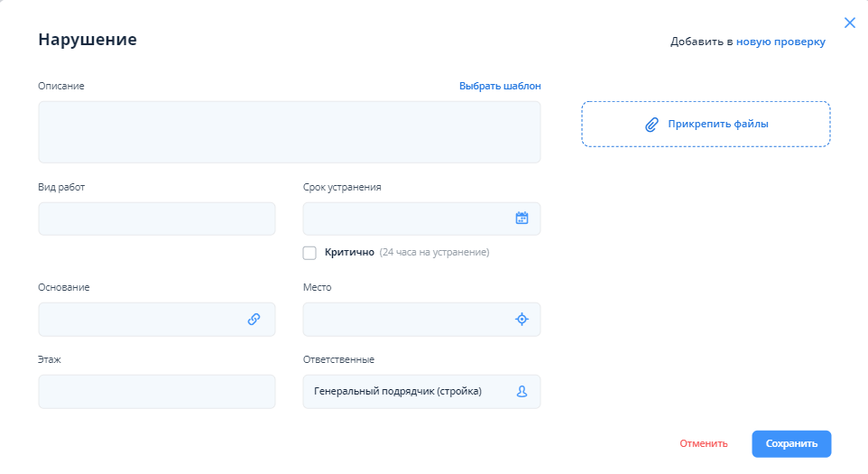Click the paperclip icon for attachments

point(651,125)
